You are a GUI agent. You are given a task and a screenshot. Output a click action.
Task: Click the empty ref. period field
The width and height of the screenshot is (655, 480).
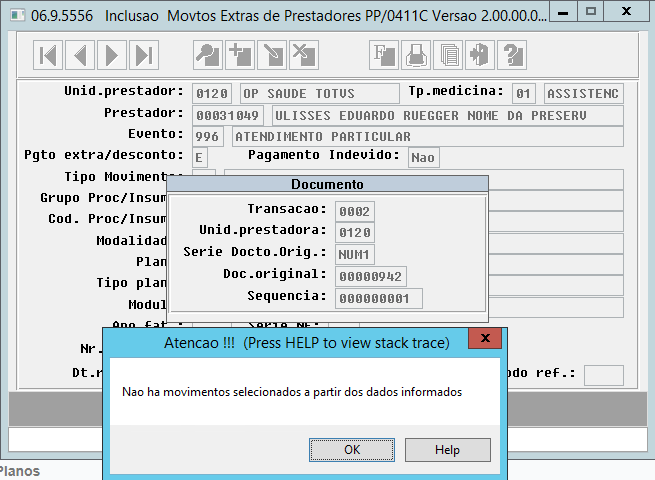coord(604,375)
